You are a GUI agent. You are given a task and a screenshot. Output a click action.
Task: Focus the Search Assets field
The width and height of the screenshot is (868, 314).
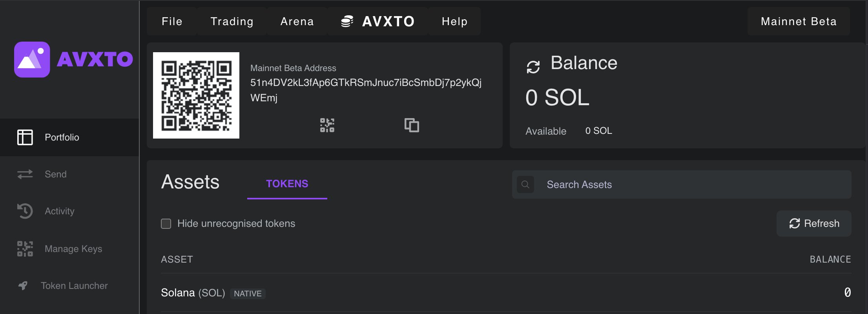(682, 184)
